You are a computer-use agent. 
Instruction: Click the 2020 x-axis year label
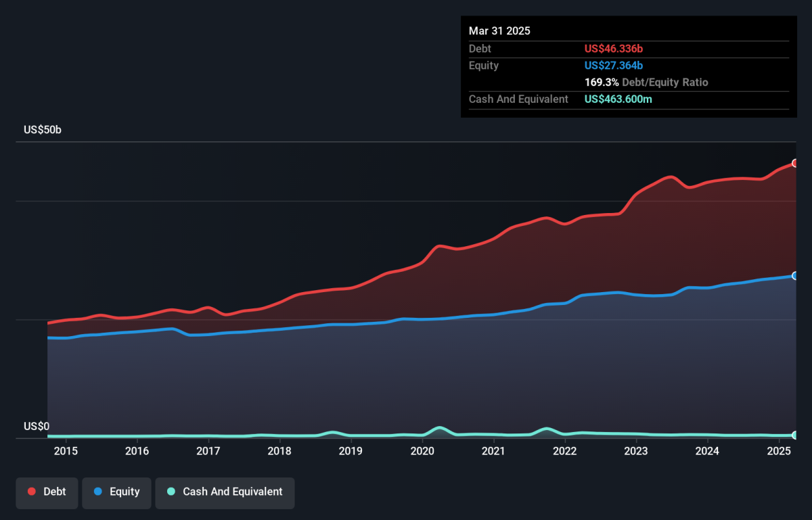[x=422, y=451]
